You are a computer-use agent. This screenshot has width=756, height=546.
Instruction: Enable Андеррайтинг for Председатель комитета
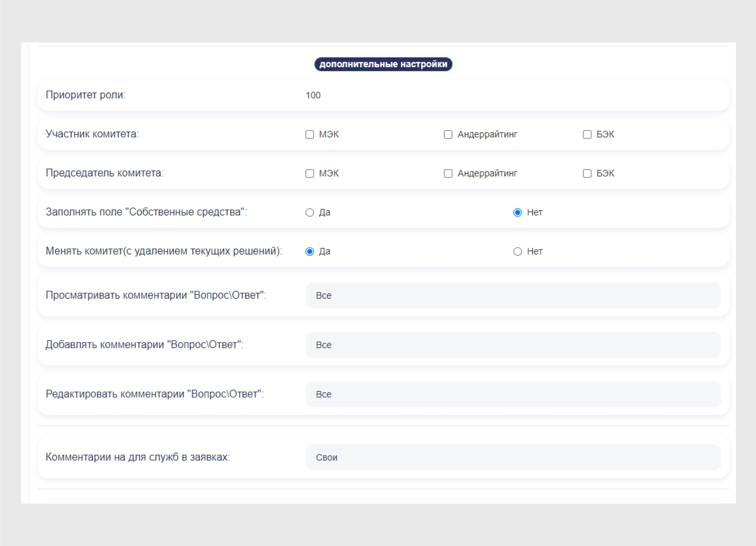point(448,174)
